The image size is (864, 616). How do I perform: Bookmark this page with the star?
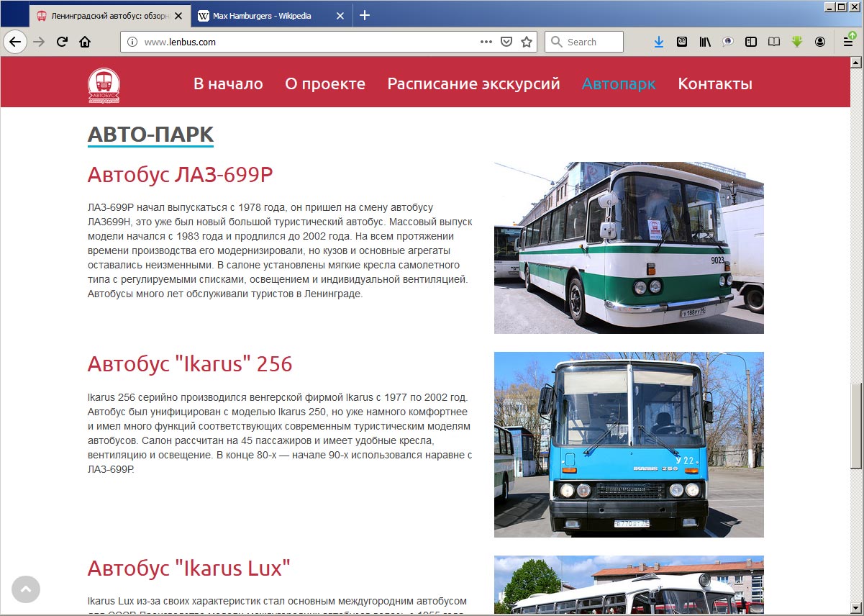[x=527, y=42]
